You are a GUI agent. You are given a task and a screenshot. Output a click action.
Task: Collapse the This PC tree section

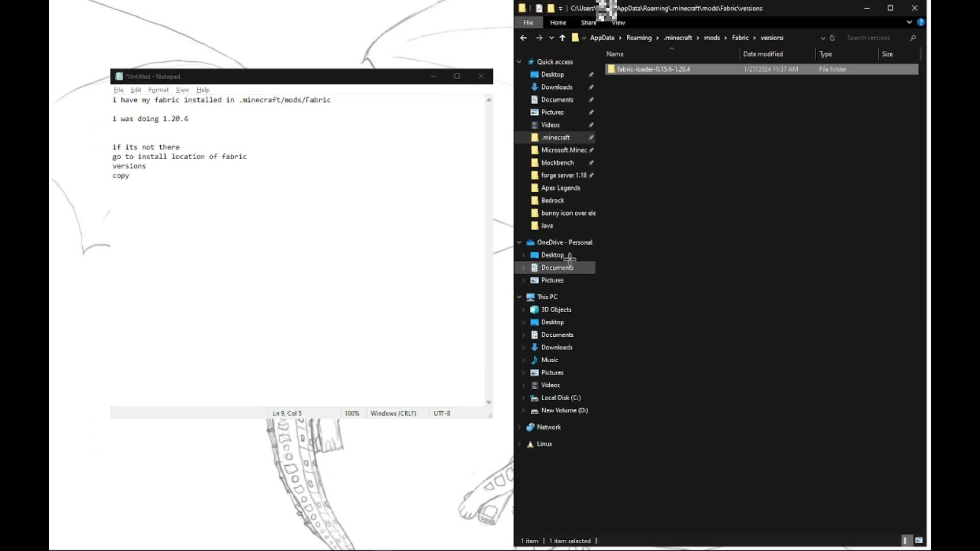click(519, 297)
